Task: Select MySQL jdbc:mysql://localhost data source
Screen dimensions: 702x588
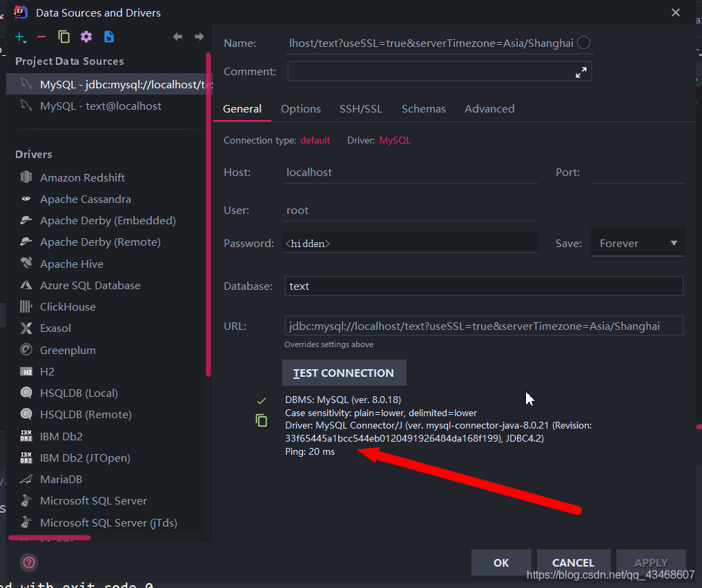Action: coord(109,85)
